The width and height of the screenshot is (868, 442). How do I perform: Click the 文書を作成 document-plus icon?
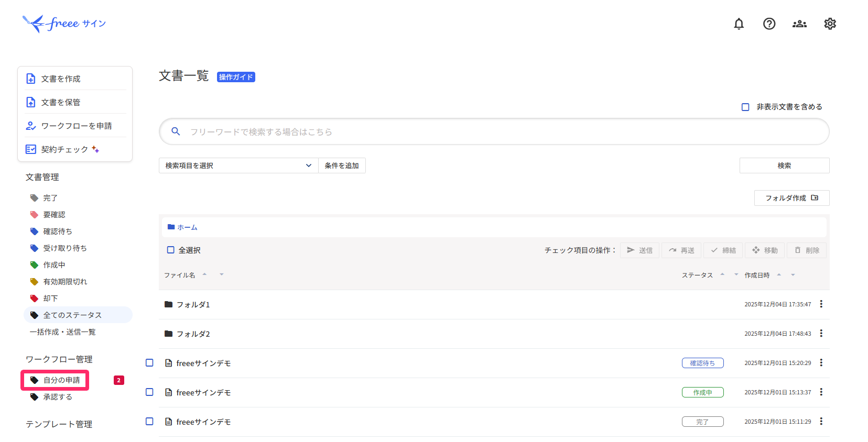(x=31, y=79)
